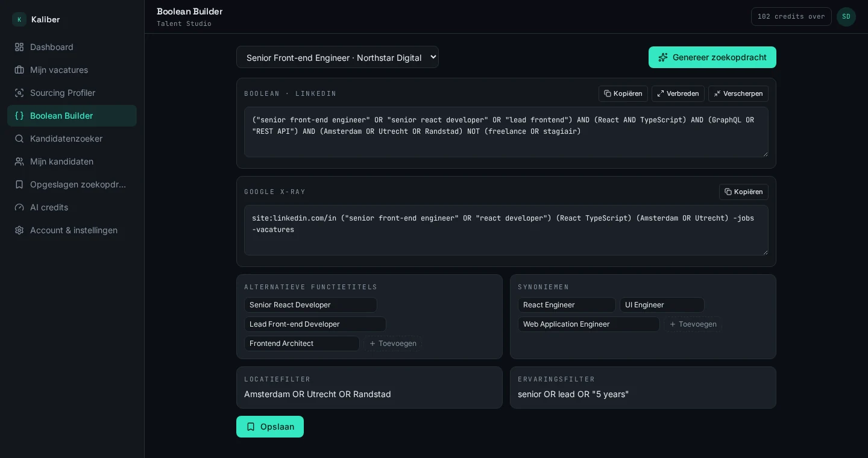Click inside the Boolean LinkedIn text area

[x=506, y=132]
